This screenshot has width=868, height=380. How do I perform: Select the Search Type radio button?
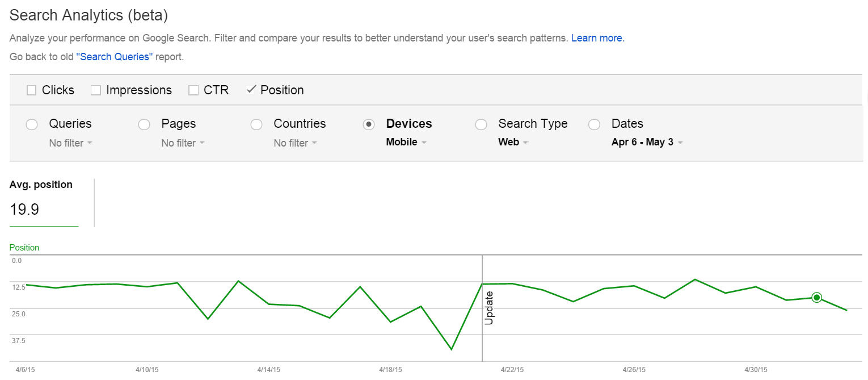click(481, 124)
